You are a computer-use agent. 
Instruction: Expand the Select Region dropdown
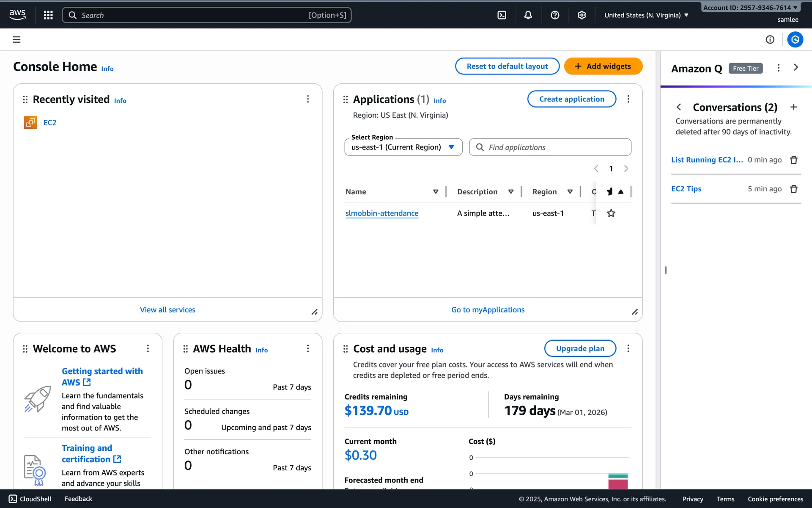pyautogui.click(x=403, y=147)
